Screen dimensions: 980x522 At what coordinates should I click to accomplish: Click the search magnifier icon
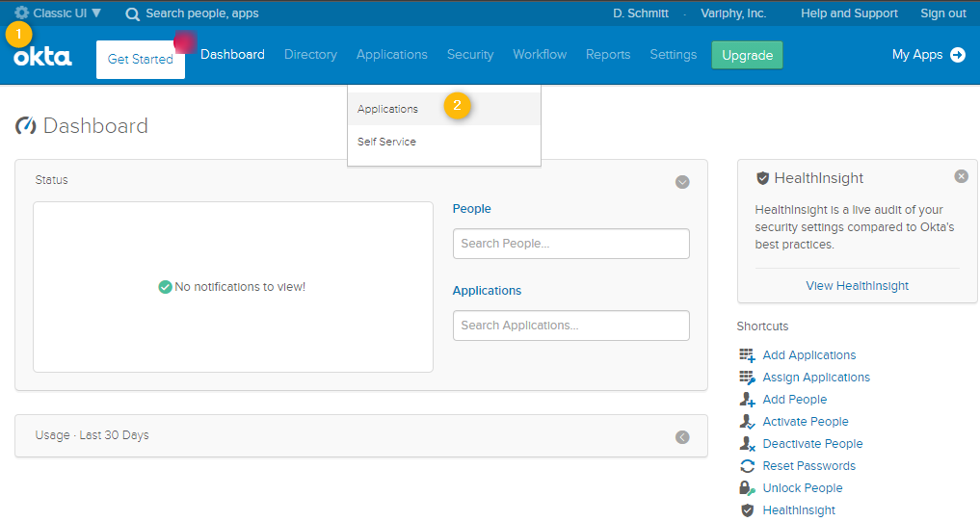(x=133, y=13)
